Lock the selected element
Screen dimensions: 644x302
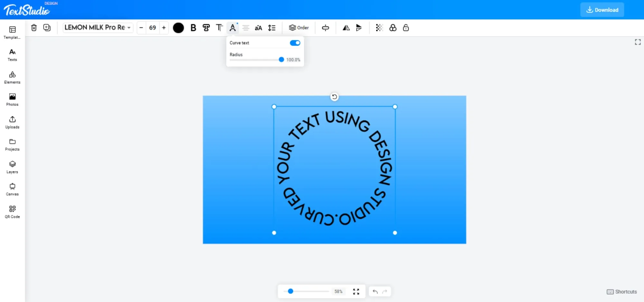[x=406, y=28]
